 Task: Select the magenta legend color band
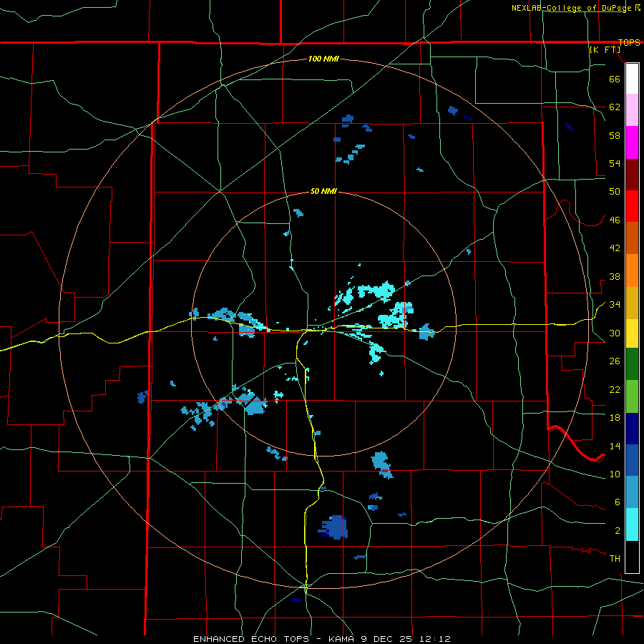pos(632,142)
